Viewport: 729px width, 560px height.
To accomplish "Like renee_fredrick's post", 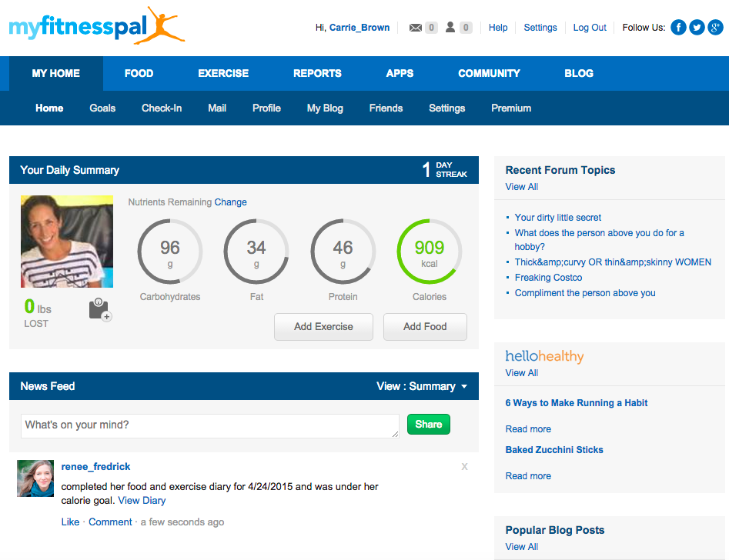I will click(x=70, y=522).
